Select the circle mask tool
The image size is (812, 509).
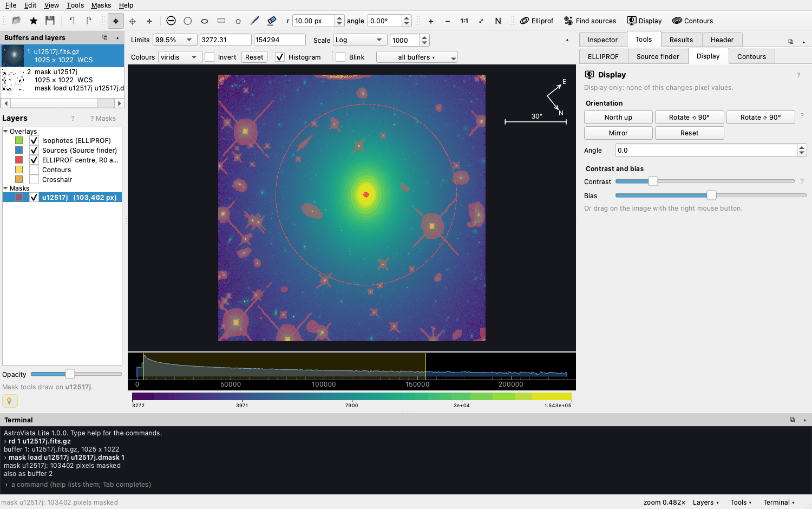coord(188,21)
